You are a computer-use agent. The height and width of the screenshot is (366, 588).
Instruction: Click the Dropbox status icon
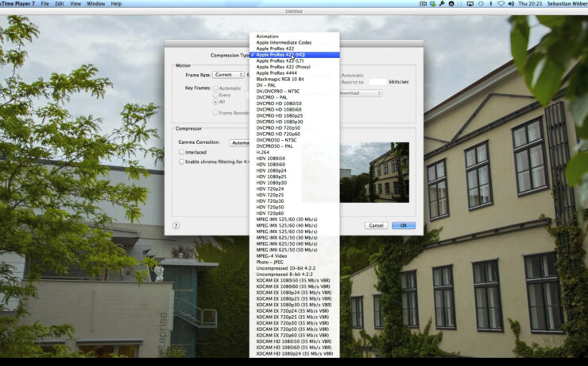[433, 4]
